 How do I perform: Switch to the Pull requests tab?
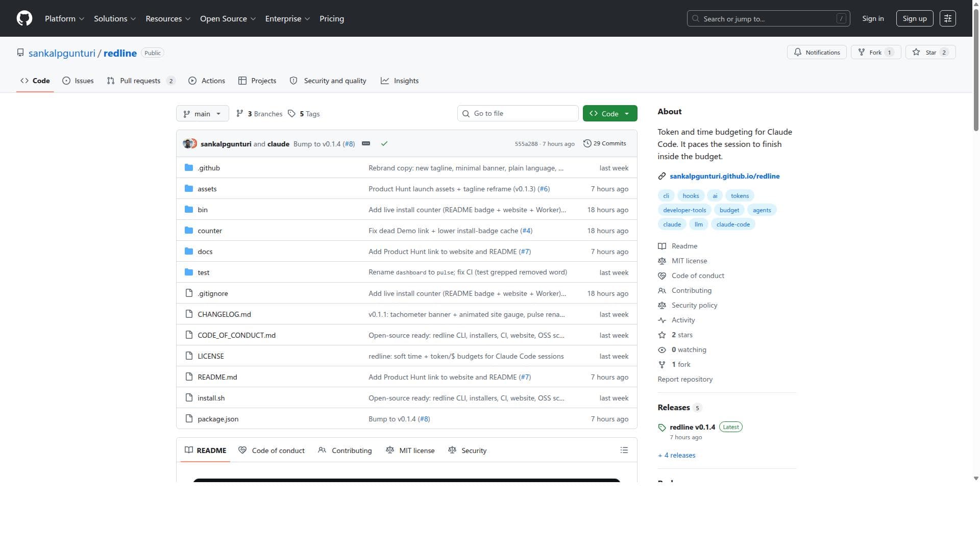[x=141, y=81]
